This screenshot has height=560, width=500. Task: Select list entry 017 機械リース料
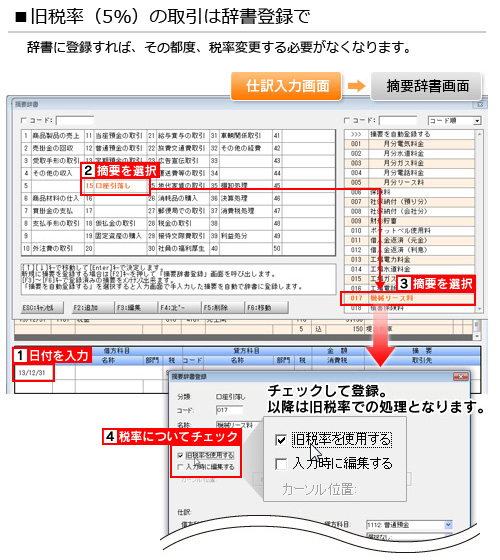click(409, 298)
